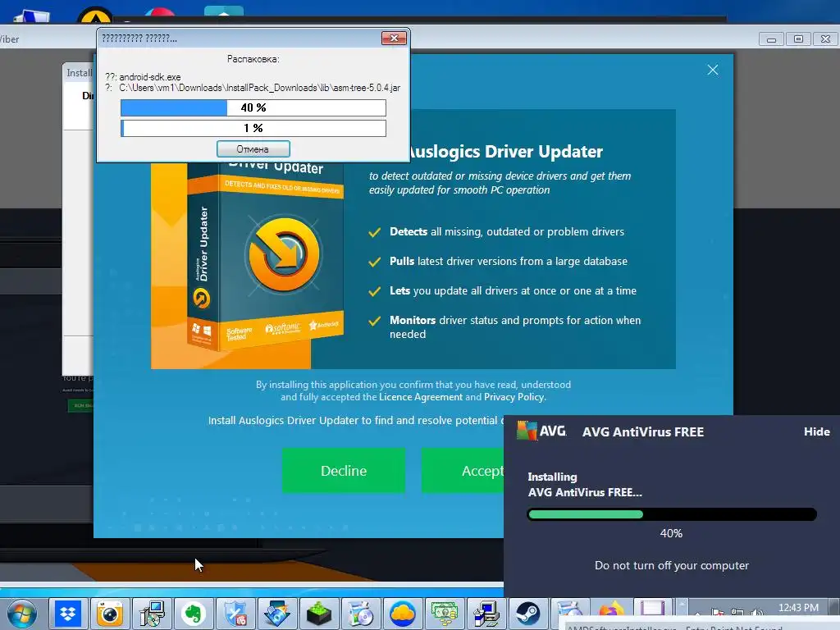Image resolution: width=840 pixels, height=630 pixels.
Task: Click the AVG installation green progress bar
Action: (x=672, y=514)
